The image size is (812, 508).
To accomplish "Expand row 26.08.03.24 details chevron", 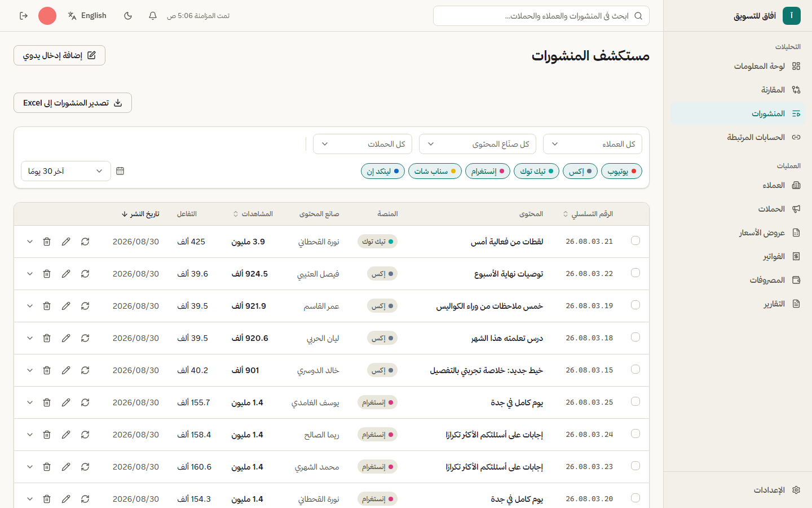I will 30,435.
